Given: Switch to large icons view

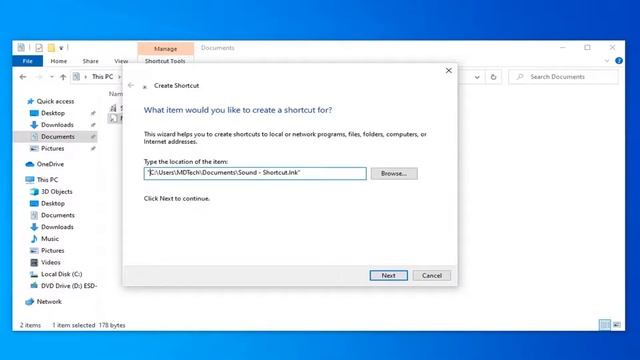Looking at the screenshot, I should tap(617, 325).
